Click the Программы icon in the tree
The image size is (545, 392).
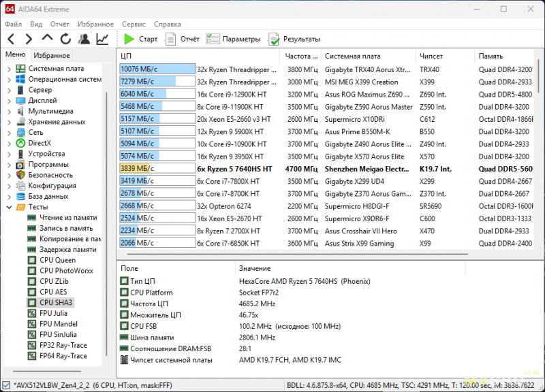[x=21, y=165]
